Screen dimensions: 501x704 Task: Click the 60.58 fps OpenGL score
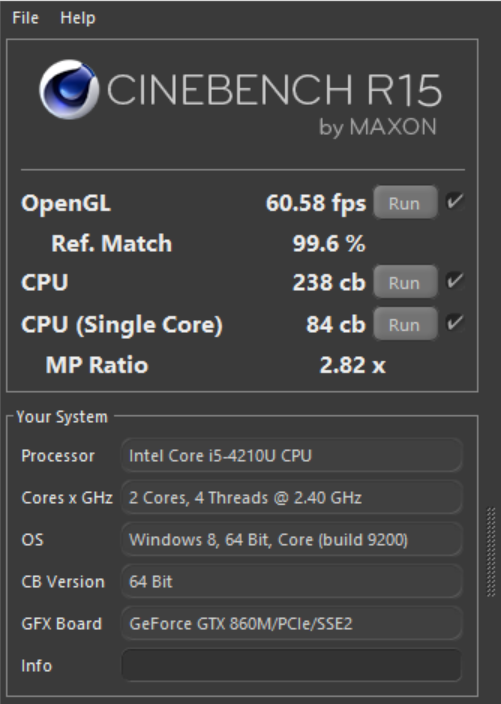coord(316,203)
